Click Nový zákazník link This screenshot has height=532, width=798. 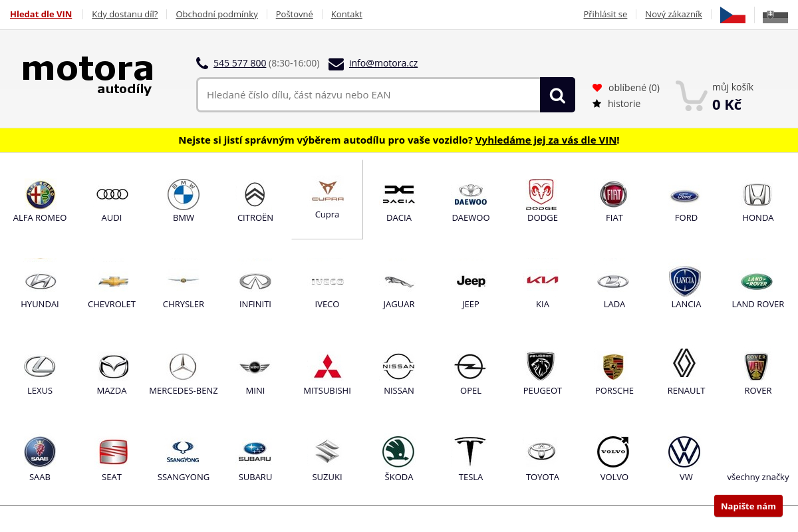click(674, 14)
